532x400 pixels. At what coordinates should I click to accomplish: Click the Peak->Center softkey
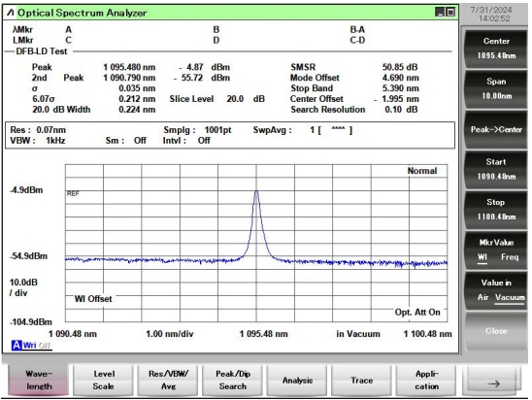pyautogui.click(x=496, y=129)
